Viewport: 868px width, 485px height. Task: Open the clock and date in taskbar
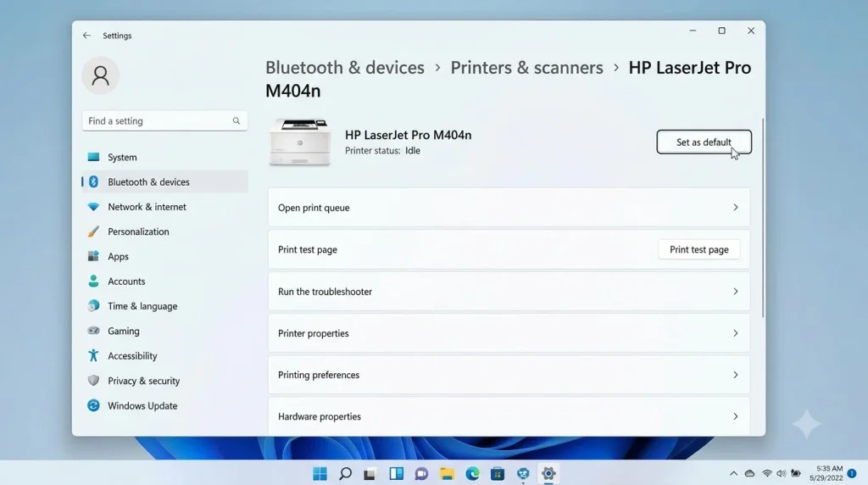tap(827, 473)
